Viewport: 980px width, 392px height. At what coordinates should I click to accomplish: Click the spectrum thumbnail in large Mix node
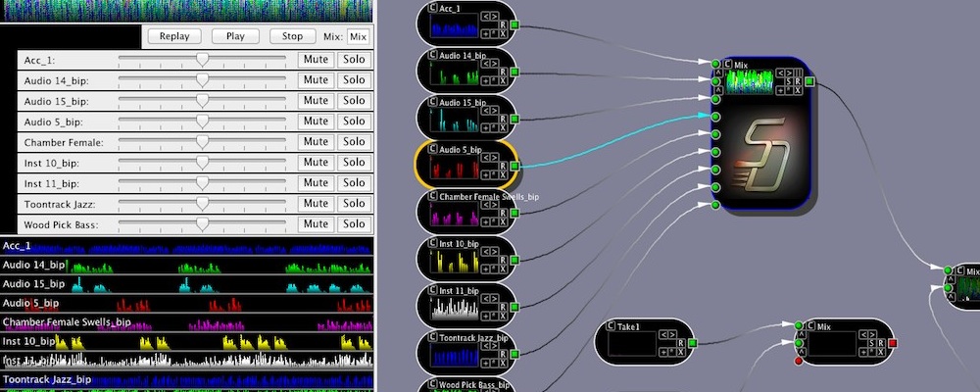point(750,82)
